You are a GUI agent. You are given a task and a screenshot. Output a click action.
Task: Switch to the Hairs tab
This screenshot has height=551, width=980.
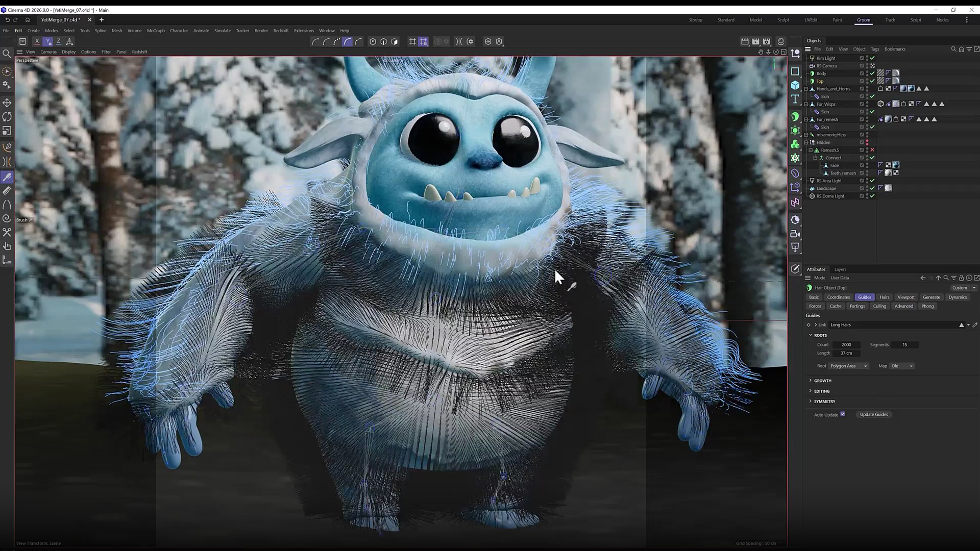tap(884, 297)
